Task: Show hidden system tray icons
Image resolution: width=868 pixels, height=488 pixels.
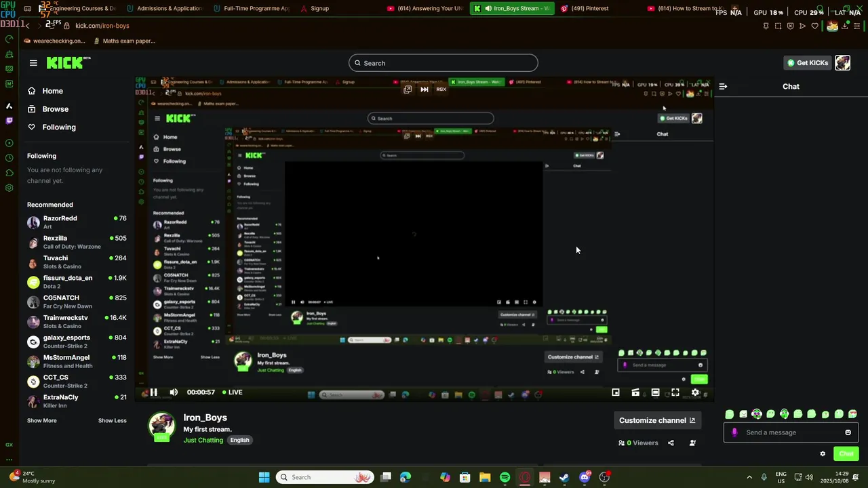Action: tap(749, 477)
